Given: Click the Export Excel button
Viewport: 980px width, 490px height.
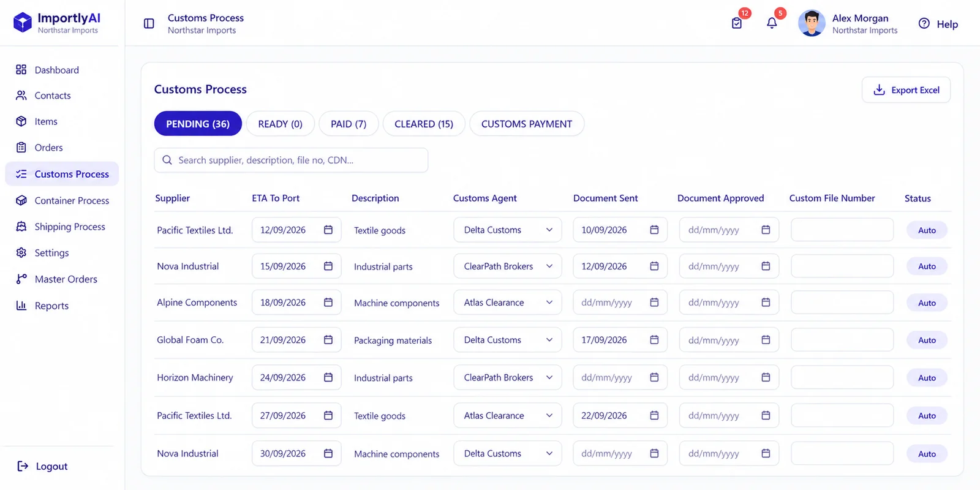Looking at the screenshot, I should click(x=907, y=90).
